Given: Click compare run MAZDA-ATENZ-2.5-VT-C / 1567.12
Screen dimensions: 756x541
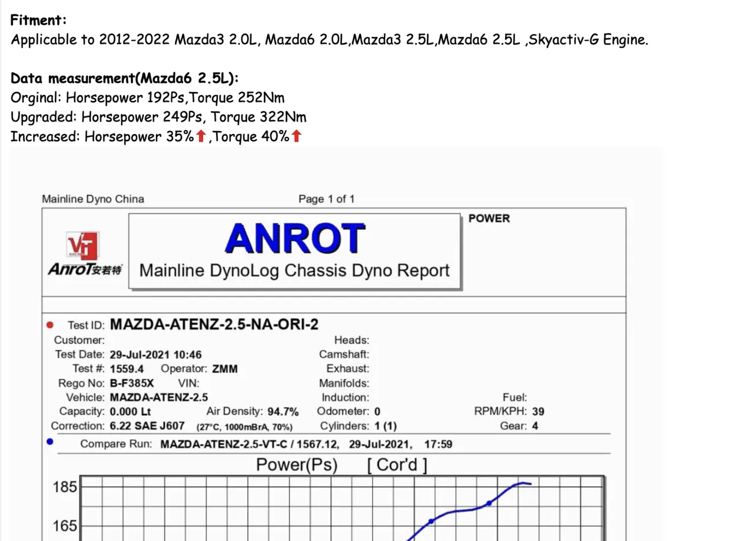Looking at the screenshot, I should [249, 444].
